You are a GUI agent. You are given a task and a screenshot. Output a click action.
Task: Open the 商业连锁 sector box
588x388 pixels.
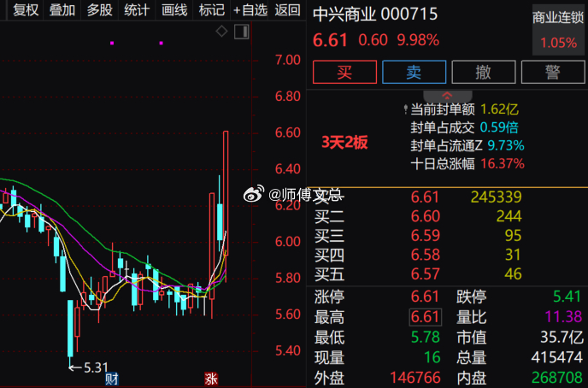[558, 30]
